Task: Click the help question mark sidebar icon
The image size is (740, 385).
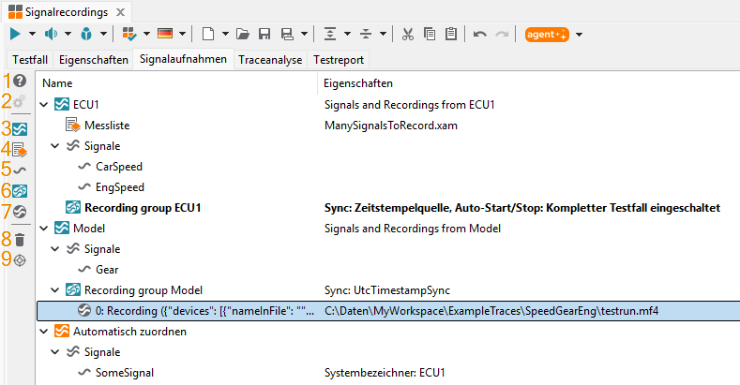Action: click(19, 81)
